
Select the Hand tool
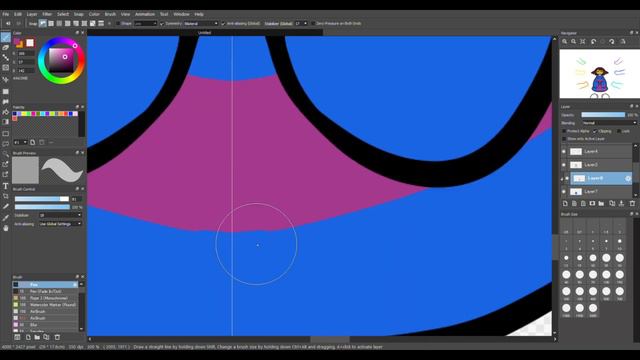click(5, 228)
